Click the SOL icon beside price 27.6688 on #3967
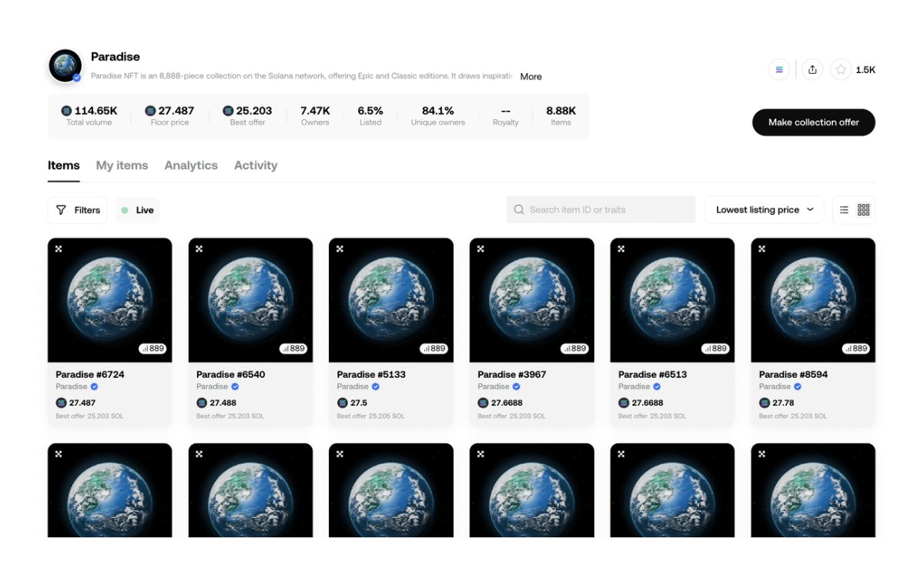Viewport: 924px width, 572px height. (x=483, y=403)
